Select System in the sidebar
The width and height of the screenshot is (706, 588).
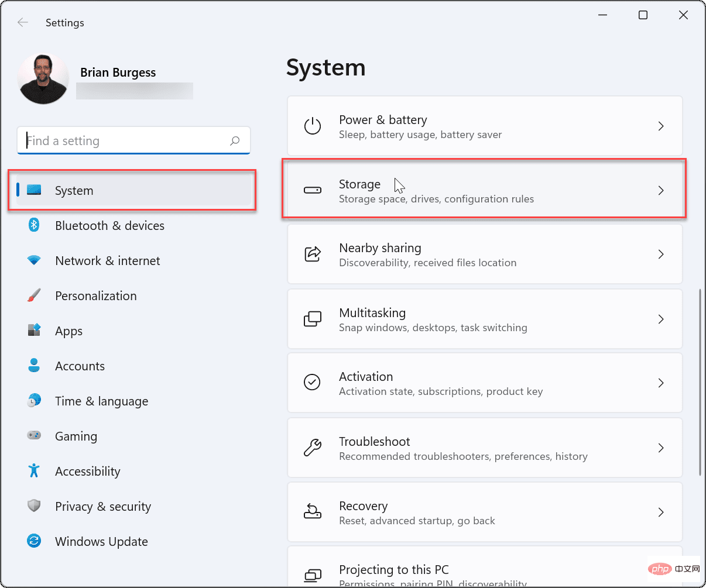(134, 190)
